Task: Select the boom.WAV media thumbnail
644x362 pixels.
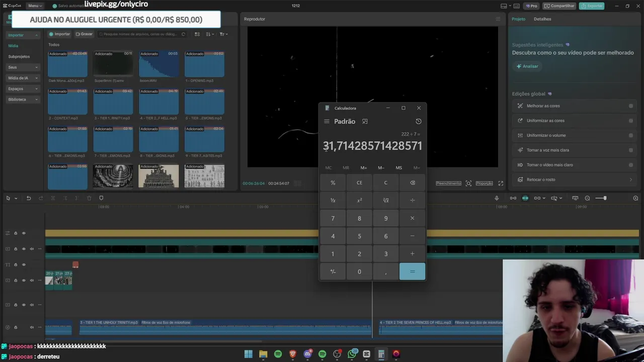Action: point(158,64)
